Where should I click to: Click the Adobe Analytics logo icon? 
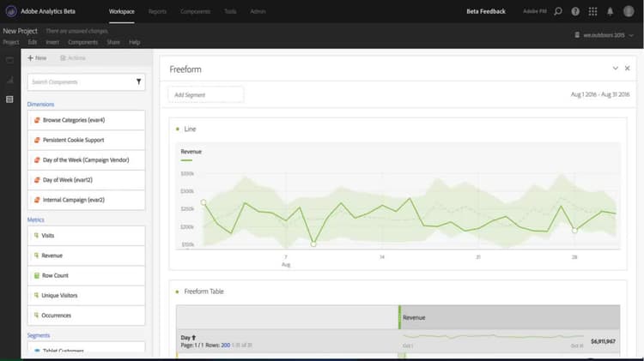11,11
